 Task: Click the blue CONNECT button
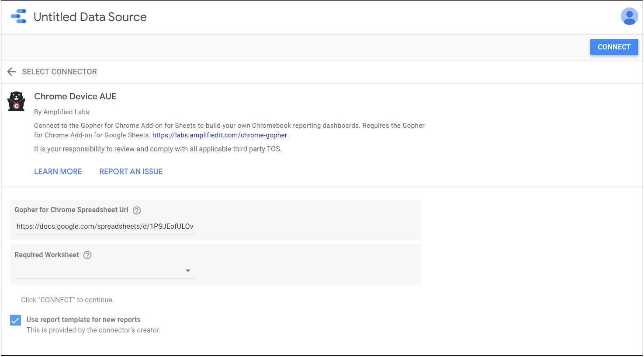pos(614,47)
